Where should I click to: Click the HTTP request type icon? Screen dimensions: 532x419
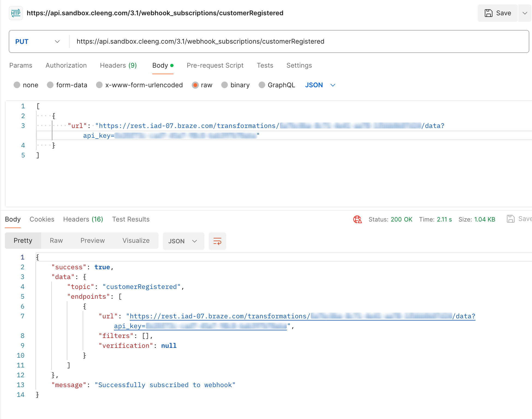pyautogui.click(x=16, y=13)
